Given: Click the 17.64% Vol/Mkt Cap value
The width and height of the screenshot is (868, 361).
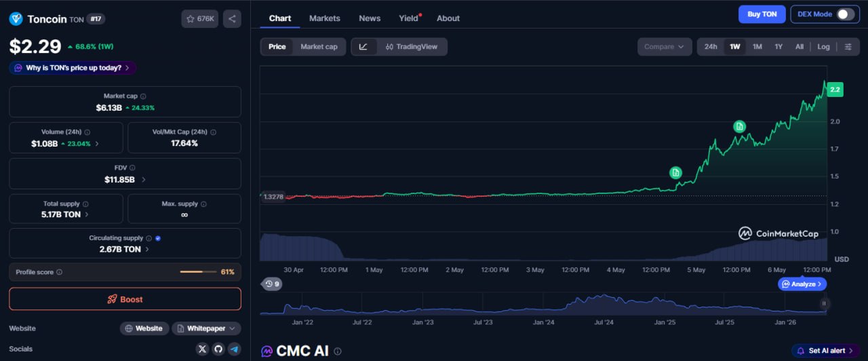Looking at the screenshot, I should pyautogui.click(x=184, y=144).
